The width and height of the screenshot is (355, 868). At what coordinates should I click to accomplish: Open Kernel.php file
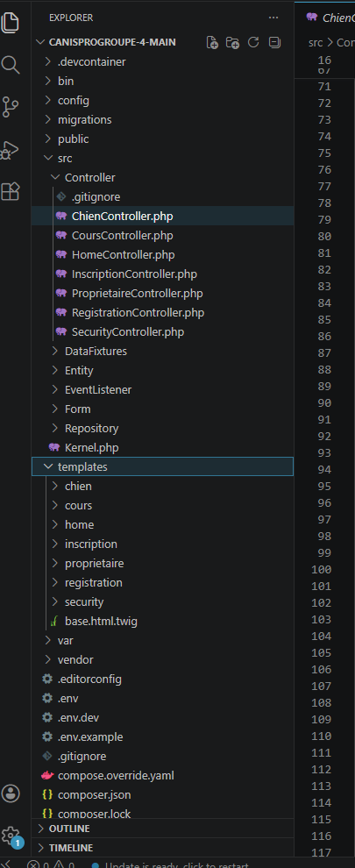[x=163, y=447]
